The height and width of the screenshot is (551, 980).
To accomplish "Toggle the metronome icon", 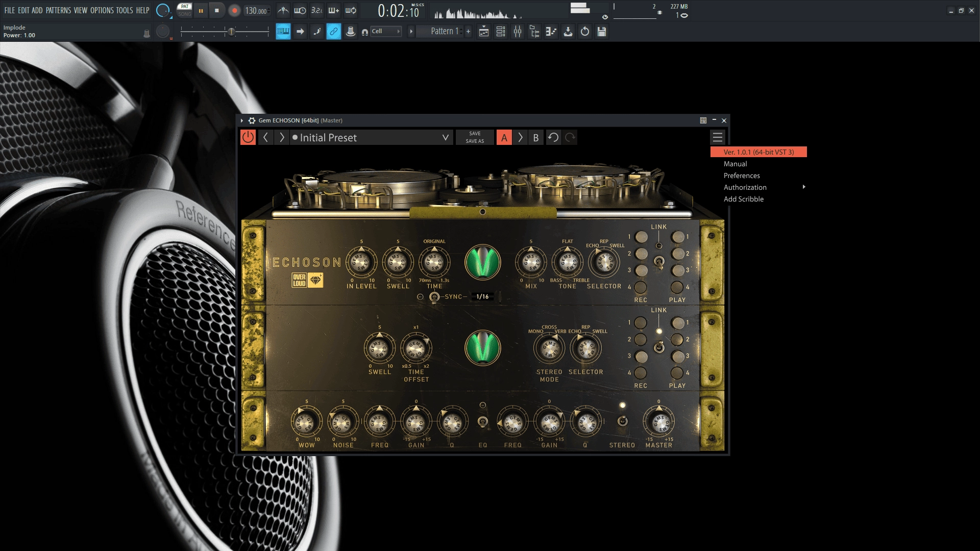I will coord(283,10).
